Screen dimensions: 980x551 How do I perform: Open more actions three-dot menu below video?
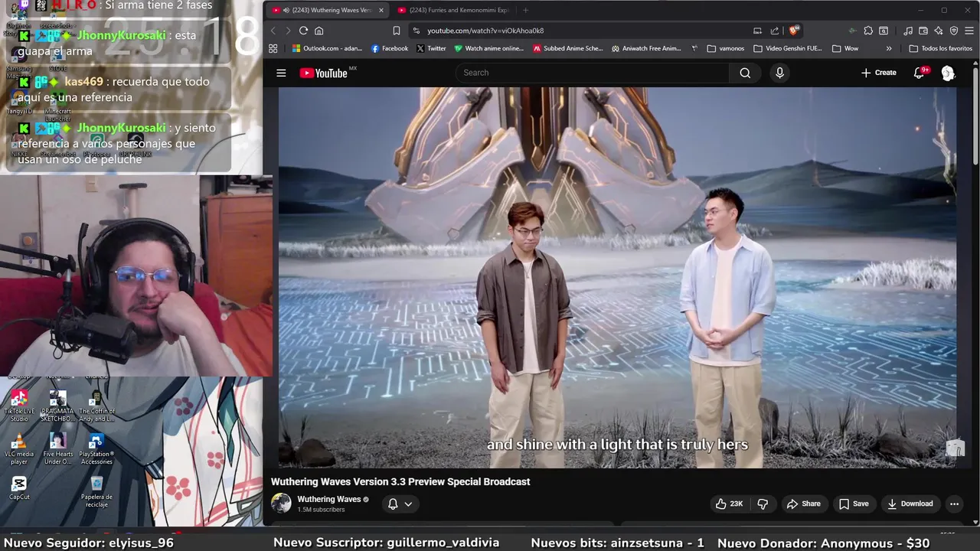tap(954, 504)
